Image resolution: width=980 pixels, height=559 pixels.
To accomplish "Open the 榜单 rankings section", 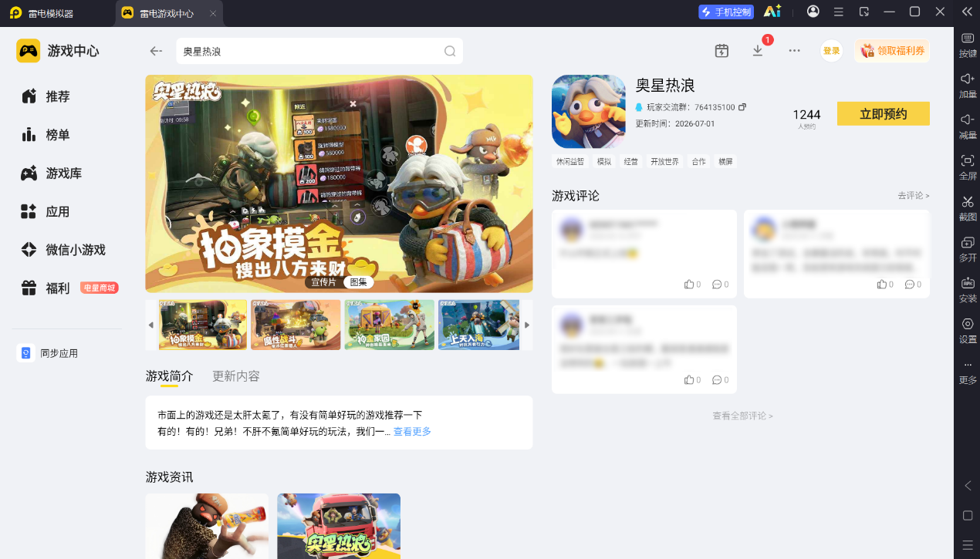I will 46,135.
